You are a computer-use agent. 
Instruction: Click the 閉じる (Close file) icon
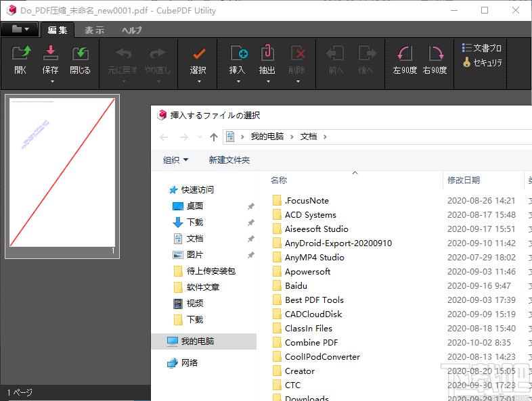pos(80,53)
